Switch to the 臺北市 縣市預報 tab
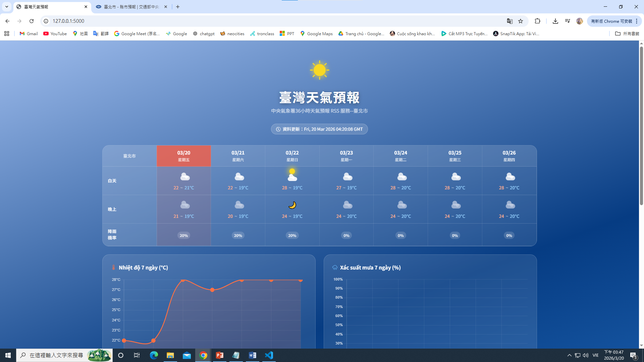 (x=131, y=7)
